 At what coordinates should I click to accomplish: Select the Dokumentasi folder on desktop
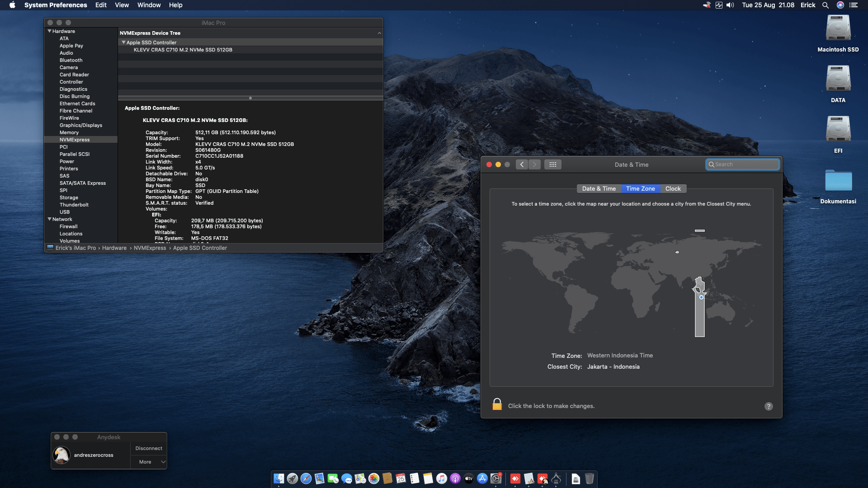(x=838, y=180)
